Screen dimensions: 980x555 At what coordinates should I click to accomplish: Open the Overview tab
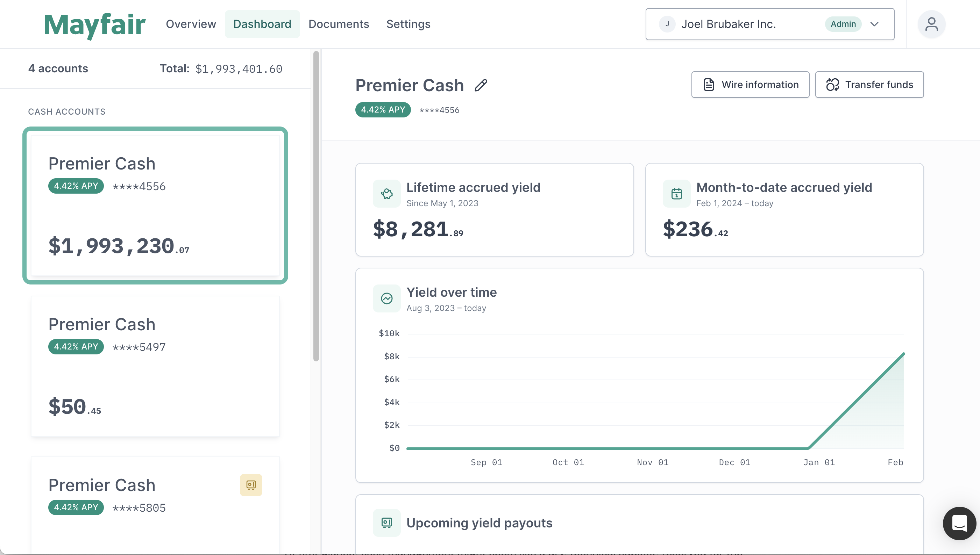[191, 24]
